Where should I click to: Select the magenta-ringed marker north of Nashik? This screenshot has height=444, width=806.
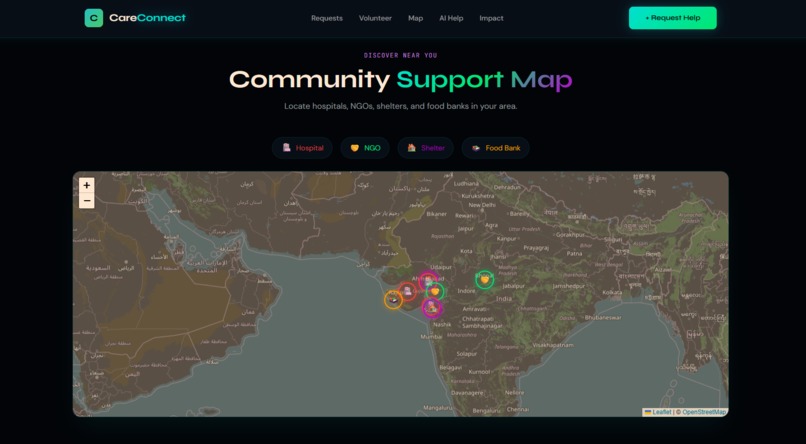point(432,307)
